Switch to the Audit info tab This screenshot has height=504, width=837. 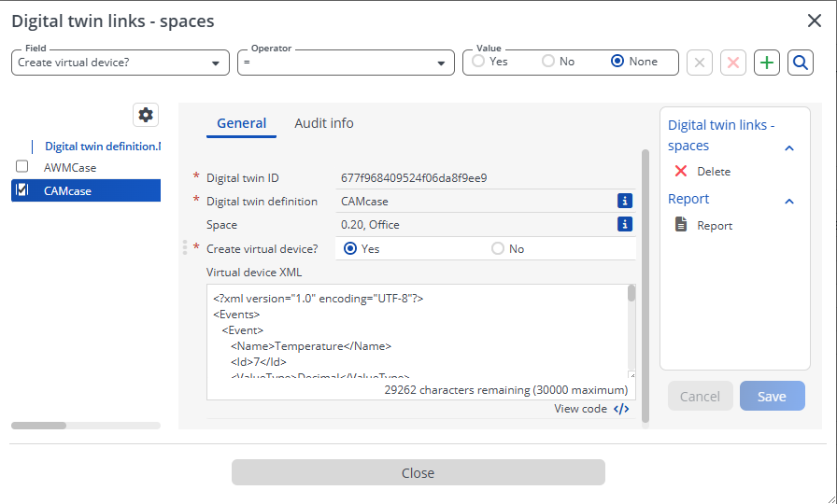pos(324,123)
